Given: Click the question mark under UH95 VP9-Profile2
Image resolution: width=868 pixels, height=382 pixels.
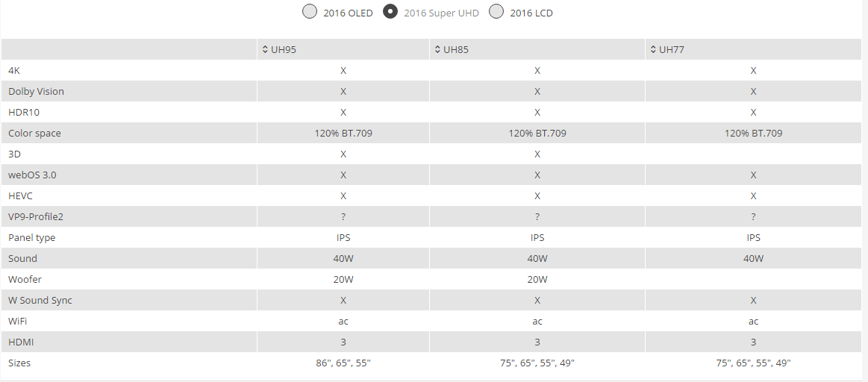Looking at the screenshot, I should [x=343, y=217].
